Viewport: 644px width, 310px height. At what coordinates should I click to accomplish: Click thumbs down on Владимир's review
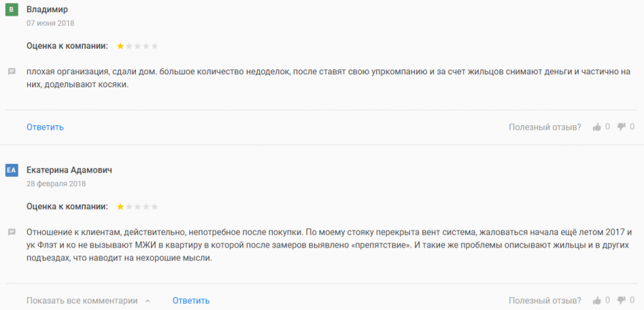click(621, 127)
